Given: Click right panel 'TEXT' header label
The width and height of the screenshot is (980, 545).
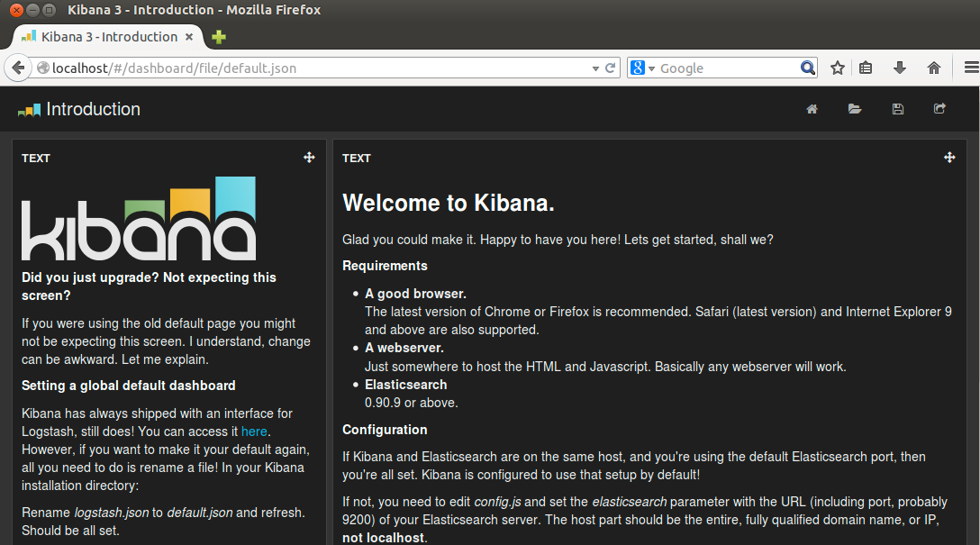Looking at the screenshot, I should pyautogui.click(x=357, y=159).
